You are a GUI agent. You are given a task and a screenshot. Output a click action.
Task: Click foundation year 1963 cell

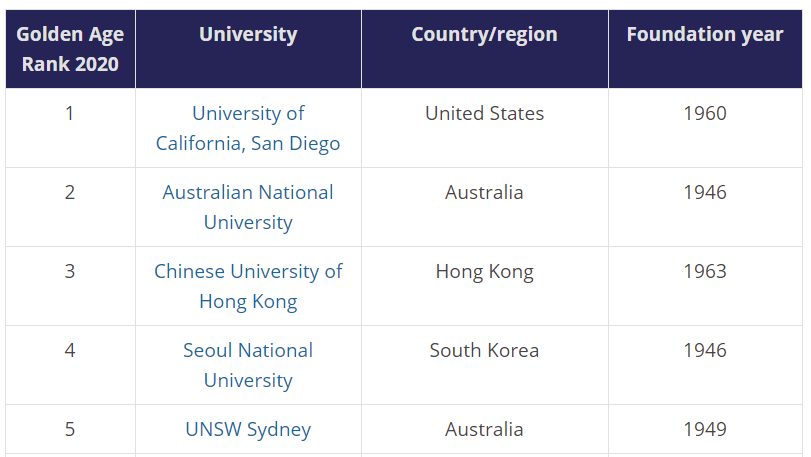tap(705, 271)
